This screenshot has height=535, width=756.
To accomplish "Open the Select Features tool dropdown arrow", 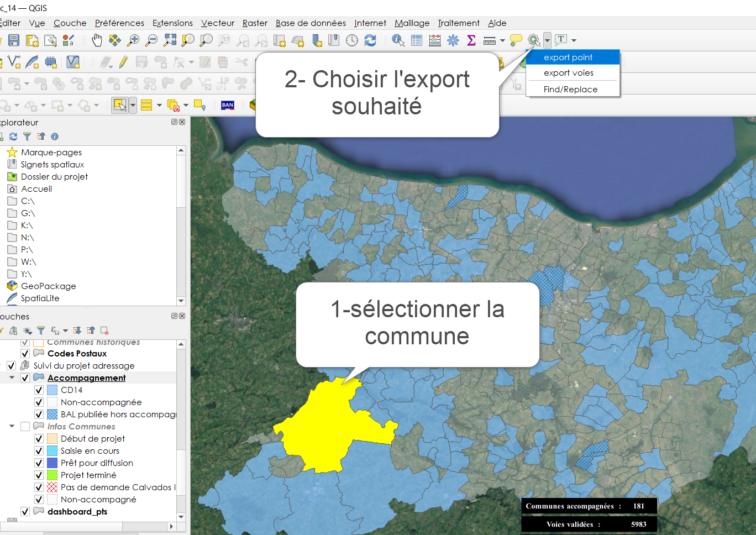I will coord(133,105).
